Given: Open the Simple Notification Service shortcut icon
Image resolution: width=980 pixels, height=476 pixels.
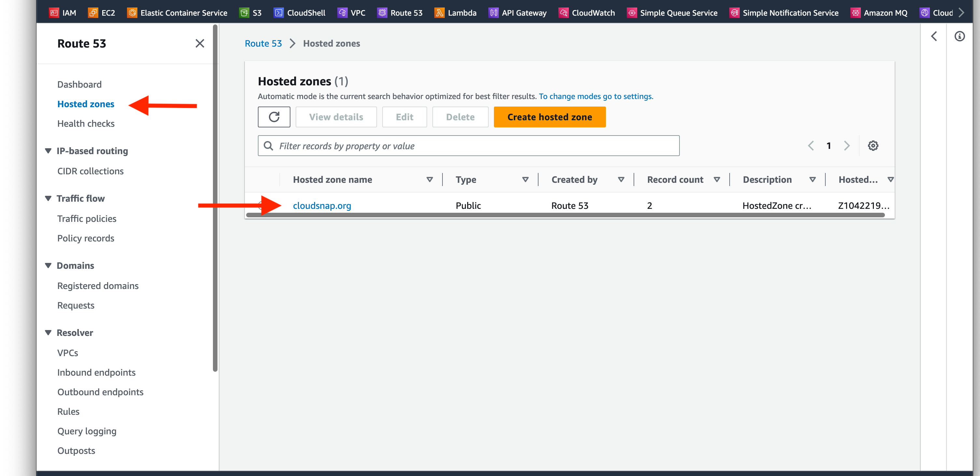Looking at the screenshot, I should pyautogui.click(x=734, y=13).
